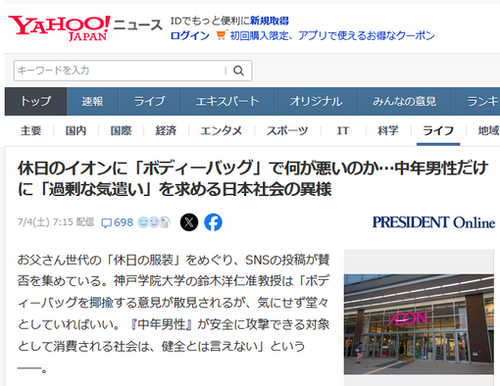Screen dimensions: 500x386
Task: Click the reaction emoji faces icons
Action: click(x=154, y=222)
